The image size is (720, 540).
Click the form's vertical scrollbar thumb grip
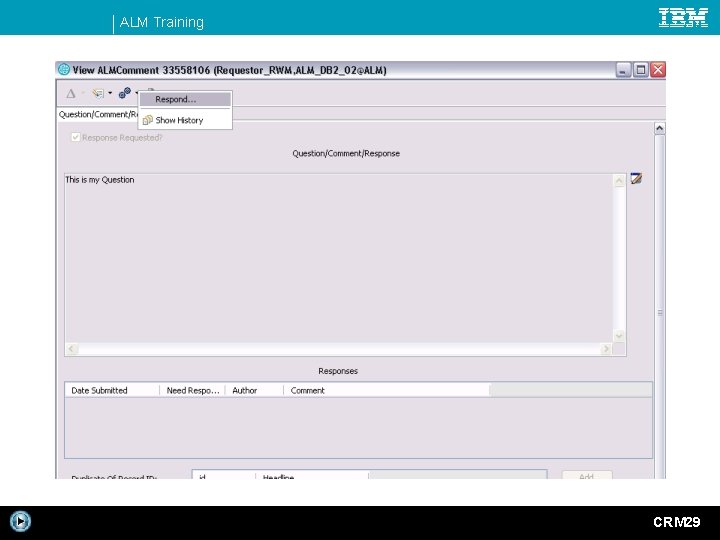[660, 313]
